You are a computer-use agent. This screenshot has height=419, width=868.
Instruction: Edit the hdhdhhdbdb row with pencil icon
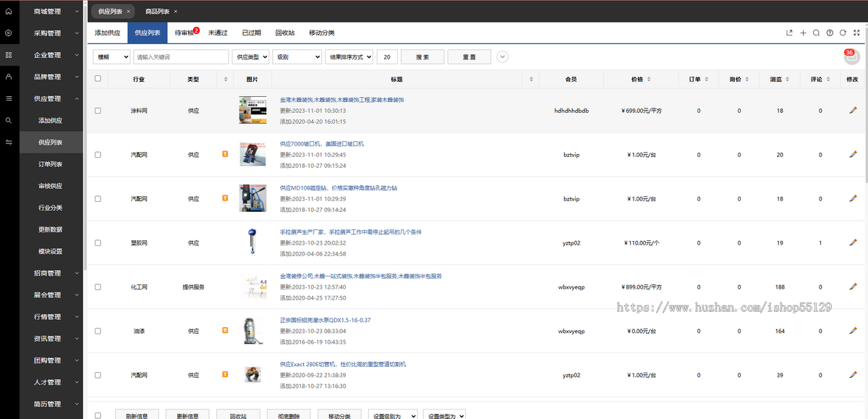853,110
